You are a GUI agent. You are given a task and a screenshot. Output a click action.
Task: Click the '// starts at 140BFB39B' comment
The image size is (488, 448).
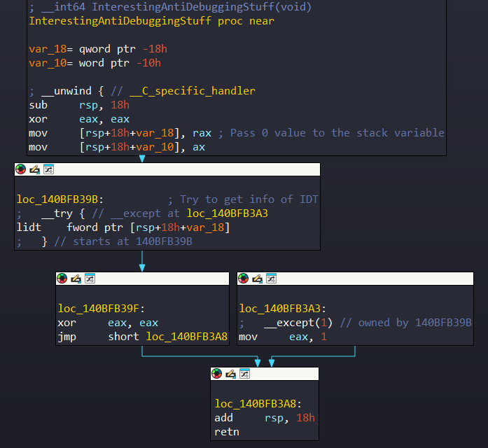tap(123, 241)
